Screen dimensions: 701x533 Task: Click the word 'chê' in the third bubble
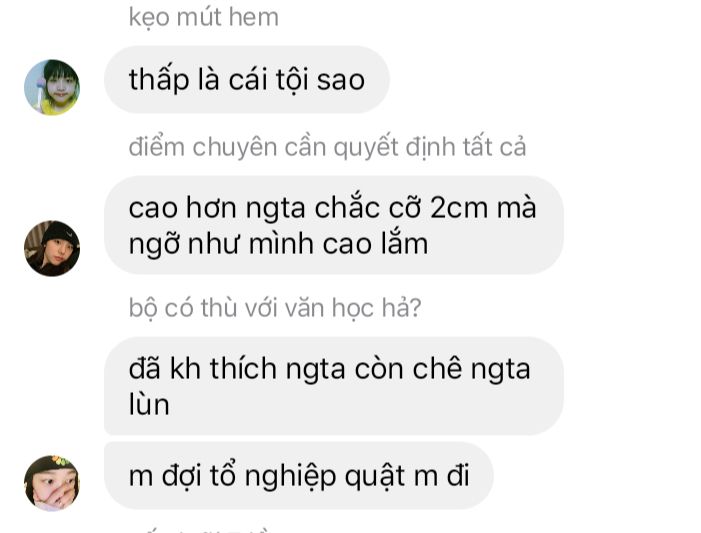[x=437, y=368]
